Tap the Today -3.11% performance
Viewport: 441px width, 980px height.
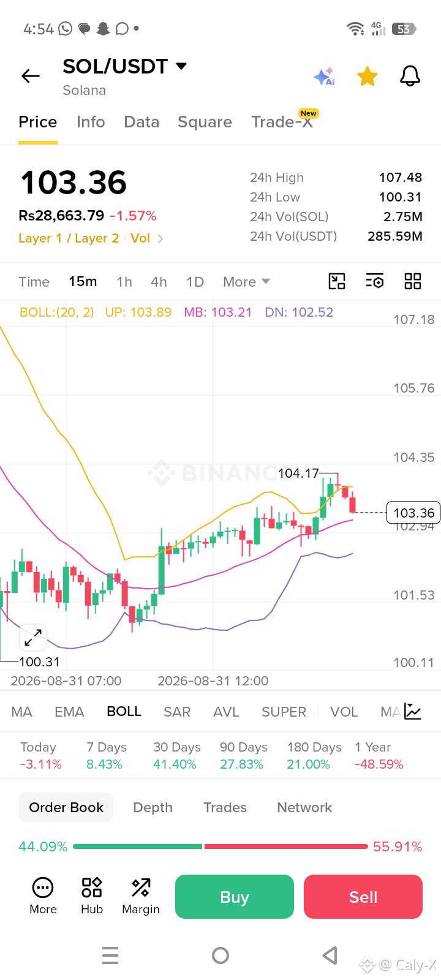click(40, 756)
